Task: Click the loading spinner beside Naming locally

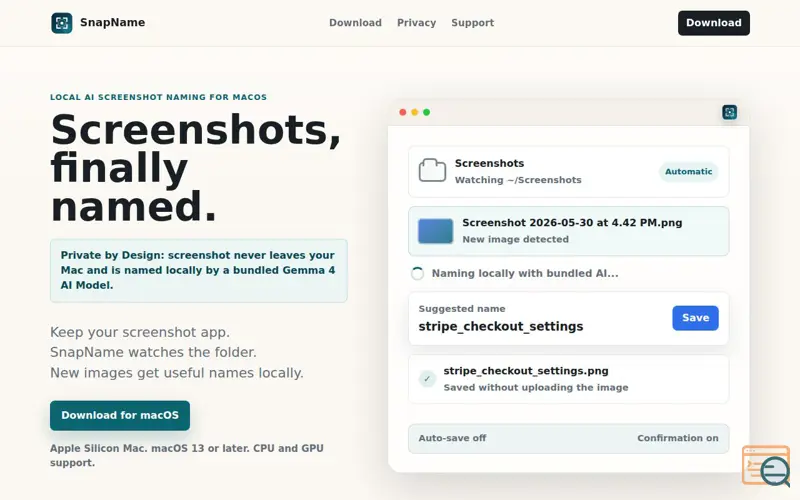Action: click(x=417, y=273)
